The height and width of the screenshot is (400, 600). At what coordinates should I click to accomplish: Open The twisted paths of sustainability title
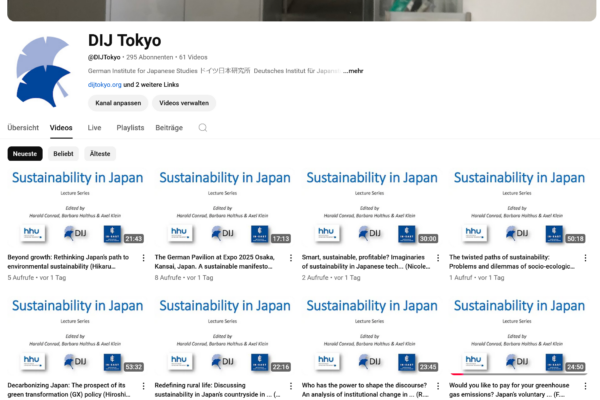pos(512,262)
